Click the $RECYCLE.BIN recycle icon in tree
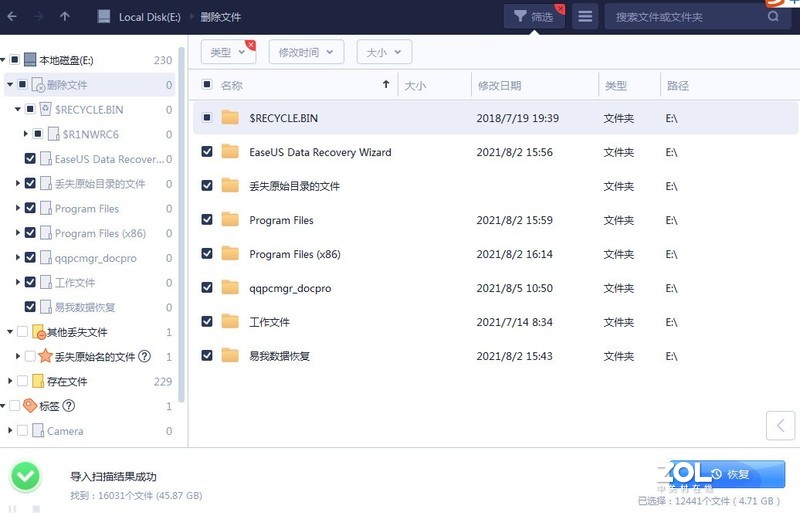800x516 pixels. [45, 109]
